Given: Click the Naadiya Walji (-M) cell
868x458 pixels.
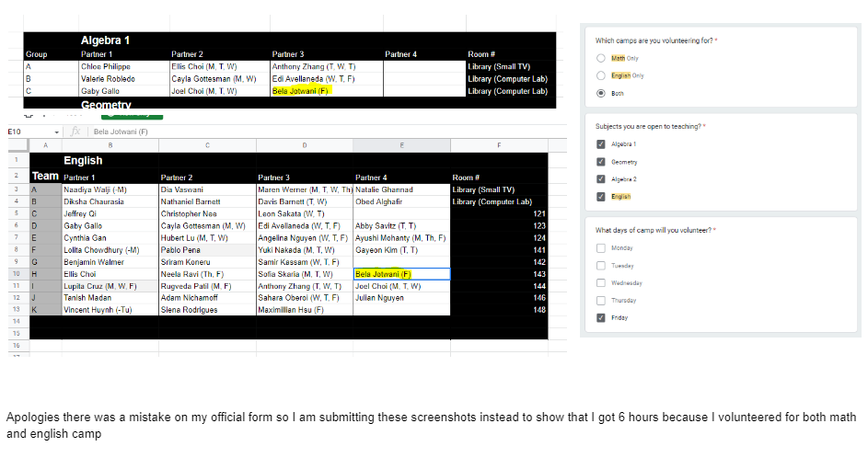Looking at the screenshot, I should [110, 189].
